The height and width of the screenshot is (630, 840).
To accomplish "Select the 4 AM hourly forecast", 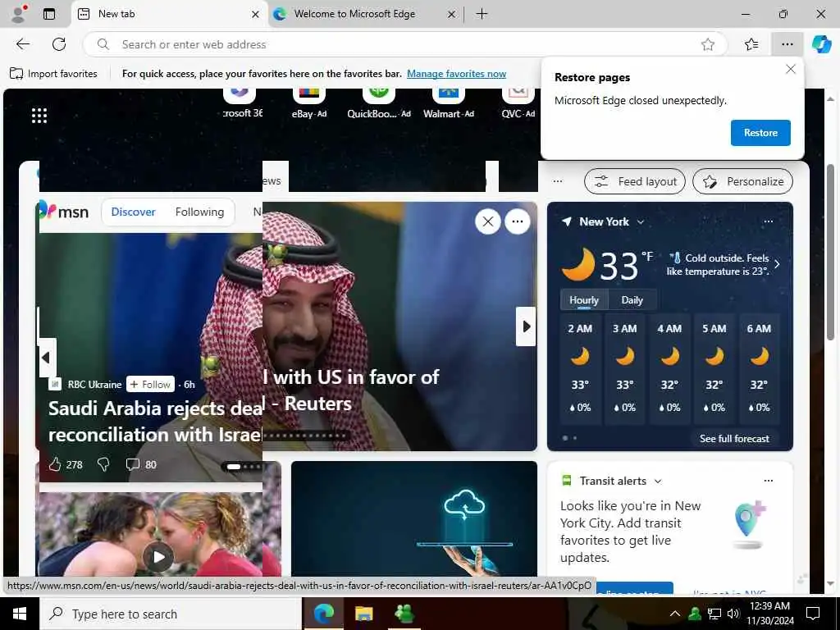I will pyautogui.click(x=669, y=369).
